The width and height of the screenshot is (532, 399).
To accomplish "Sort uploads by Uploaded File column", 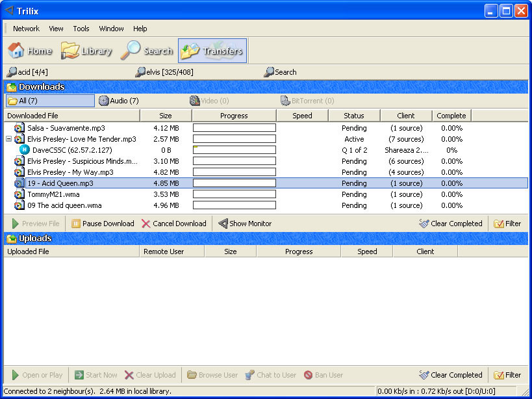I will pyautogui.click(x=72, y=251).
